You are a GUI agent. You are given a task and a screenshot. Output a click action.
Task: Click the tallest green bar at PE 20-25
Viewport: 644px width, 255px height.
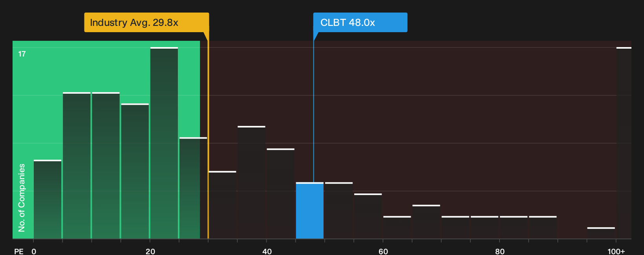(164, 143)
